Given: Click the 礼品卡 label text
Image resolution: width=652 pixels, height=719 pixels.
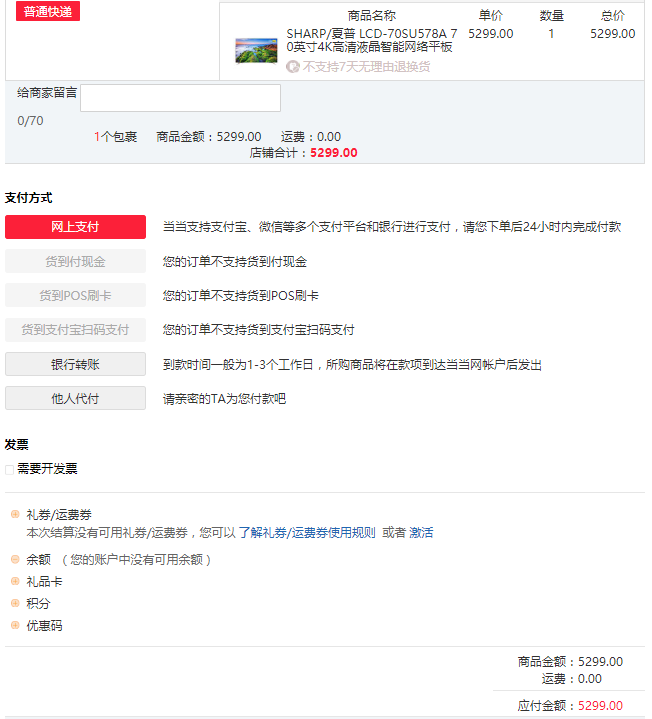Looking at the screenshot, I should click(x=44, y=581).
